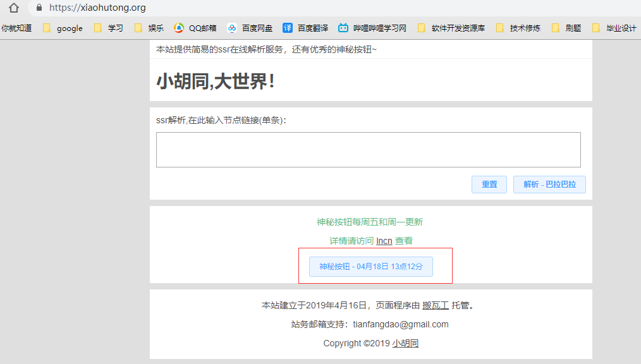641x364 pixels.
Task: Expand the 娱乐 bookmark folder
Action: click(149, 28)
